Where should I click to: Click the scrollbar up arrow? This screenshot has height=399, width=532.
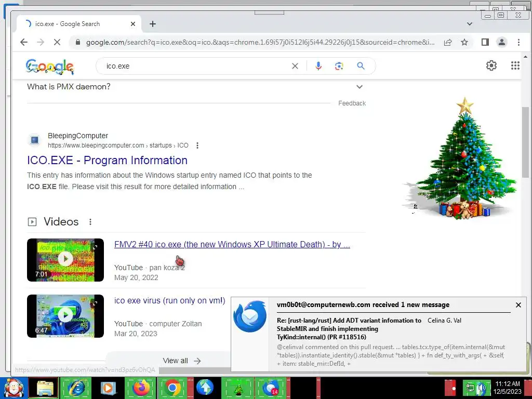point(525,57)
